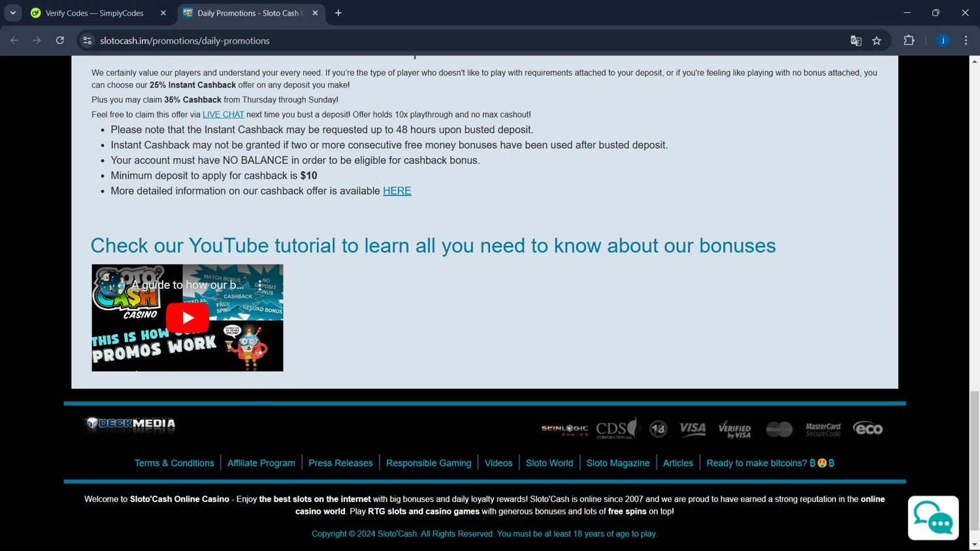Open the Sloto World link

549,463
